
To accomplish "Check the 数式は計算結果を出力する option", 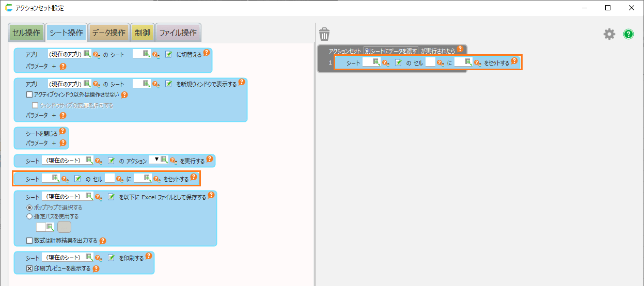I will [29, 241].
